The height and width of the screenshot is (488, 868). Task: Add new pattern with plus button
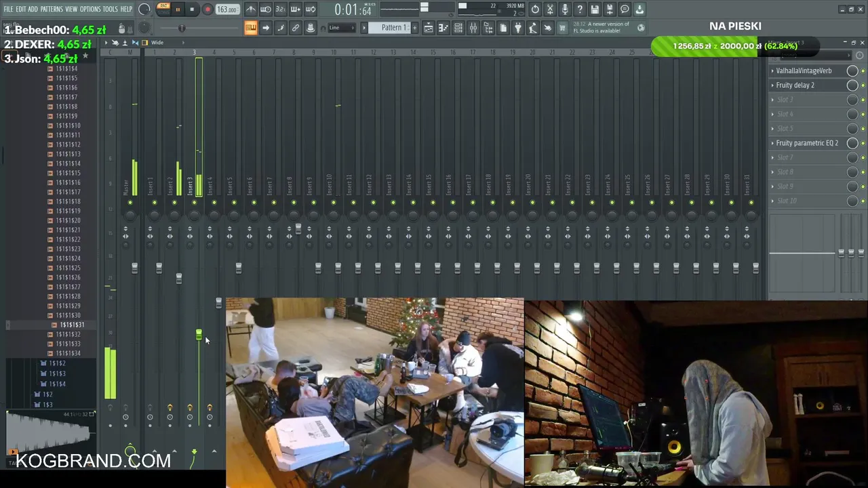[x=414, y=28]
